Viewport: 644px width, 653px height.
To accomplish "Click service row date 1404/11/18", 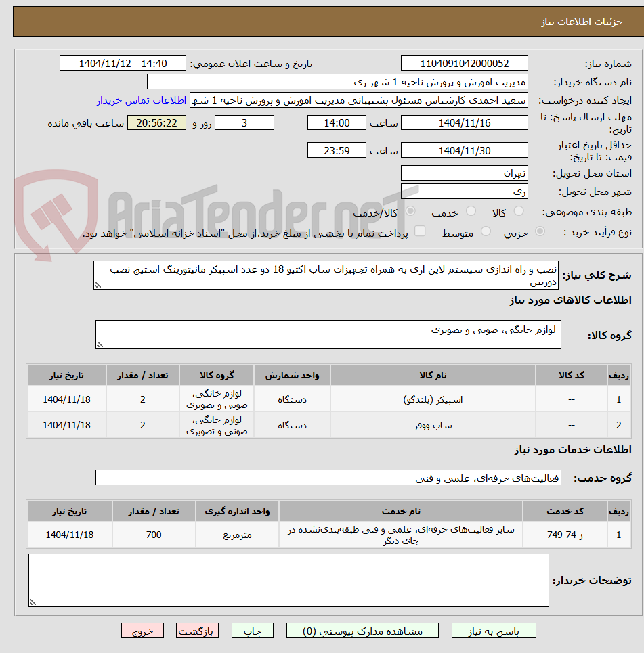I will 70,535.
